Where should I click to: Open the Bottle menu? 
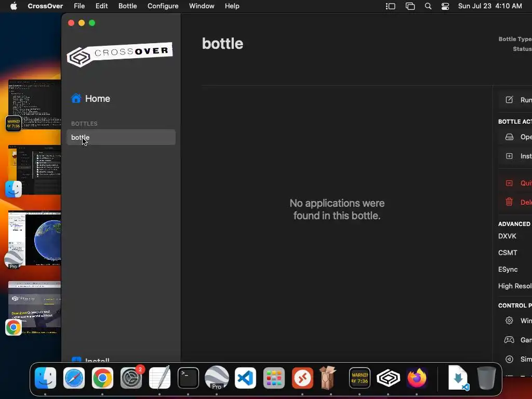click(128, 6)
